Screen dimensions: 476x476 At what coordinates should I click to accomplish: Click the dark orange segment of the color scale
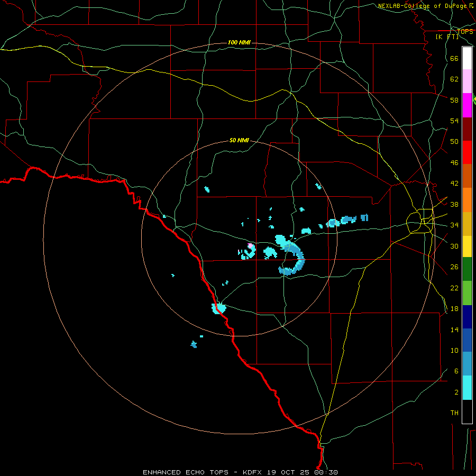[x=467, y=176]
